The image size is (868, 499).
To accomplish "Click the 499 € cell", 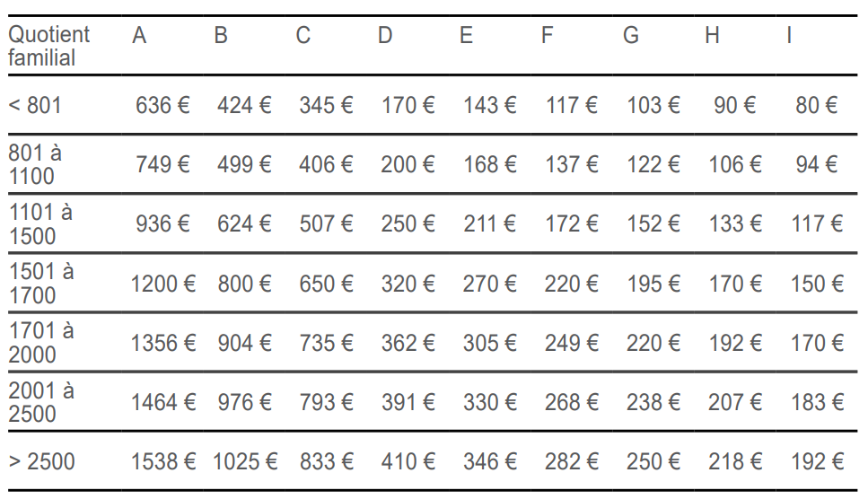I will point(244,164).
